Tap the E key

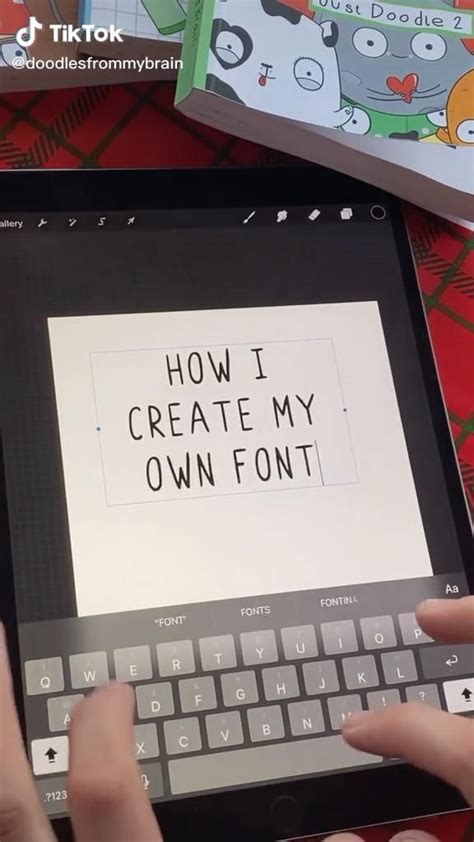(x=133, y=664)
